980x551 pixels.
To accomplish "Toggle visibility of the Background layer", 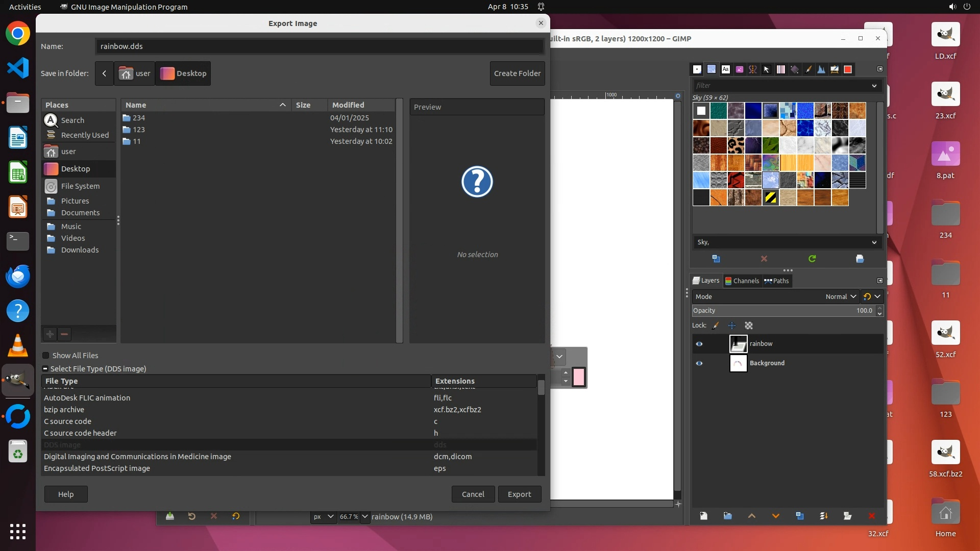I will click(699, 363).
